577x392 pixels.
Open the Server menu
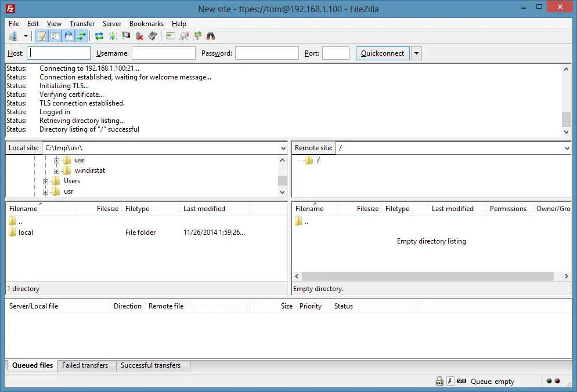(x=112, y=24)
